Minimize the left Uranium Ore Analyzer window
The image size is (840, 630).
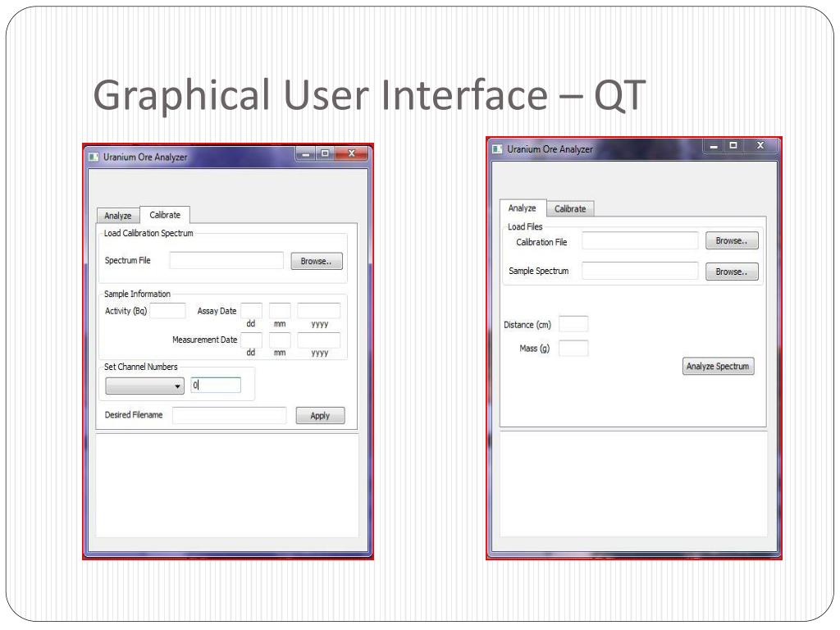click(305, 153)
